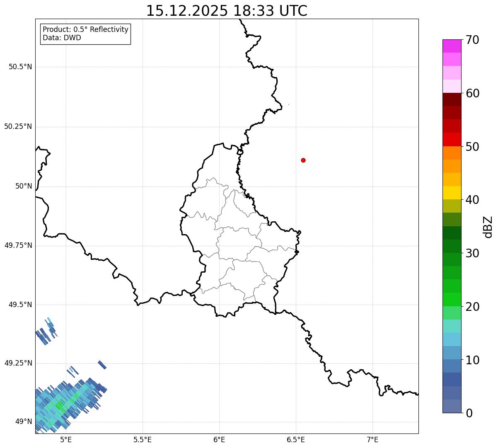Click the dark maroon colorbar swatch below 60

point(452,99)
